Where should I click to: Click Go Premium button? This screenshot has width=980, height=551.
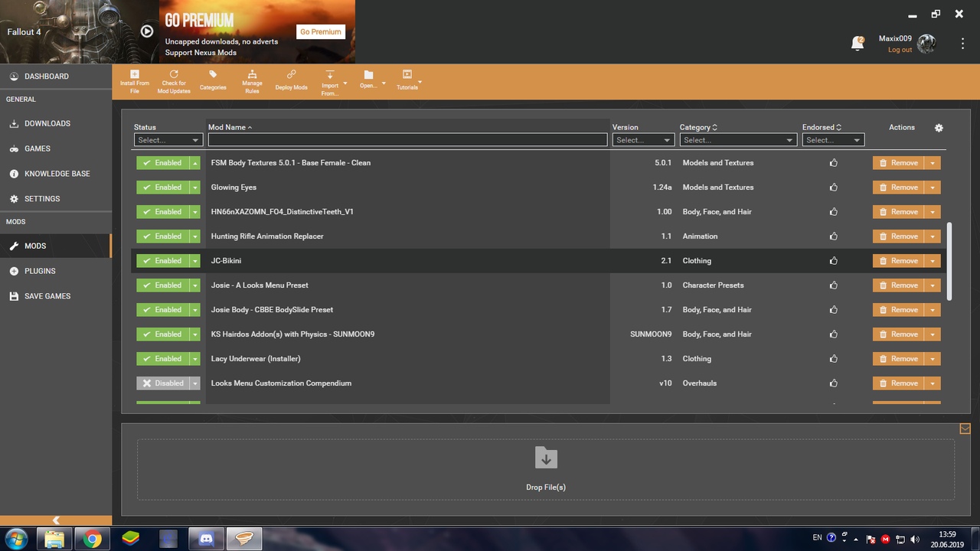pos(321,32)
